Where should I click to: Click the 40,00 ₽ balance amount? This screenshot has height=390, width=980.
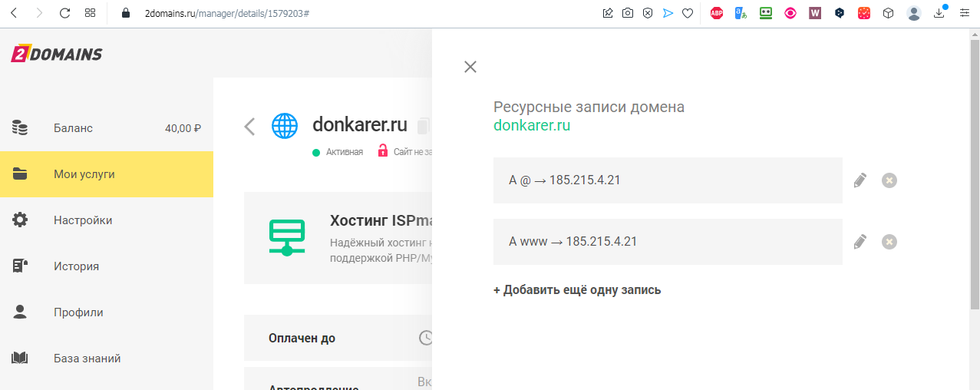click(183, 128)
